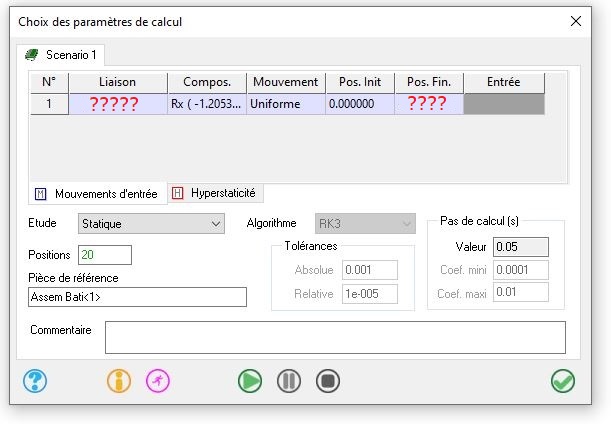Click the magenta running figure icon

(158, 381)
